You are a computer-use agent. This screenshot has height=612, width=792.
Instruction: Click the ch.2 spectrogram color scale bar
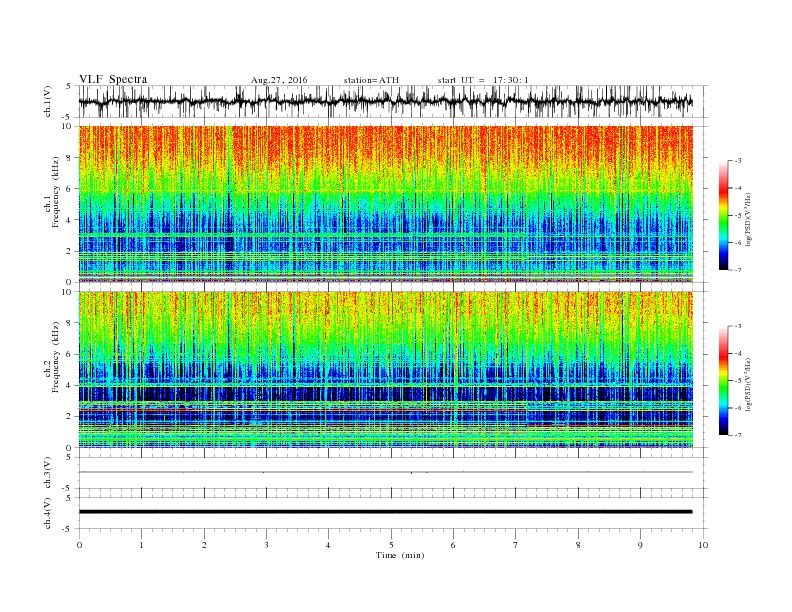pos(724,380)
